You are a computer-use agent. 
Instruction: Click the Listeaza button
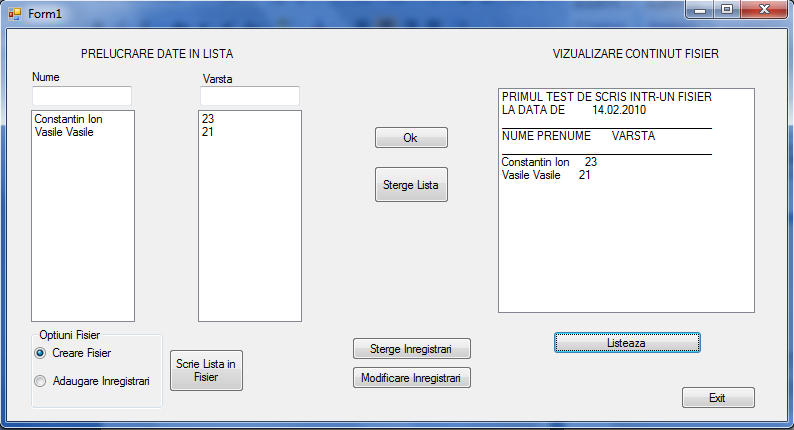pos(627,343)
